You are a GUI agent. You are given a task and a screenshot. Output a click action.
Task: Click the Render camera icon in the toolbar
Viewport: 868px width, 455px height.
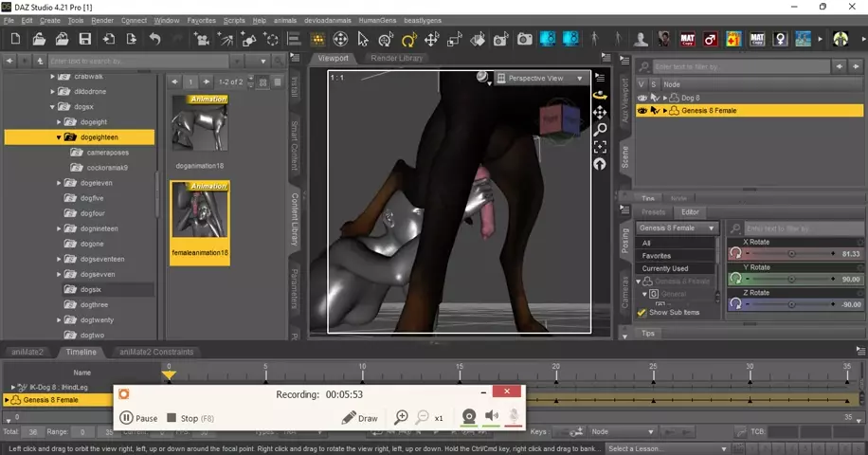pos(524,39)
